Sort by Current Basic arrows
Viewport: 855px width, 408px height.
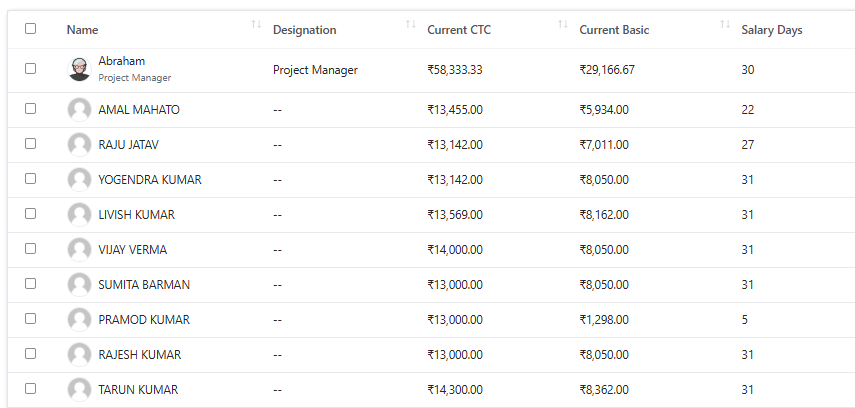tap(725, 24)
